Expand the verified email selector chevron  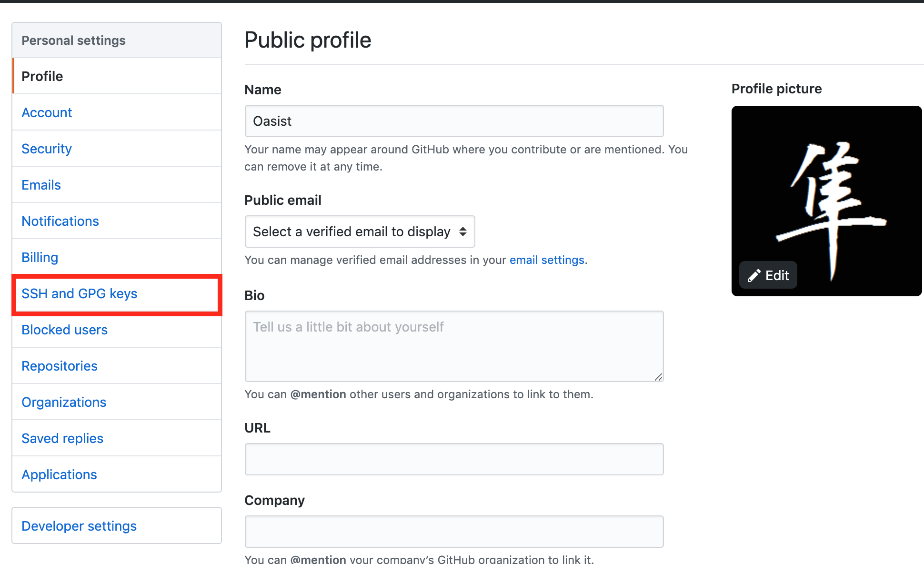(462, 232)
